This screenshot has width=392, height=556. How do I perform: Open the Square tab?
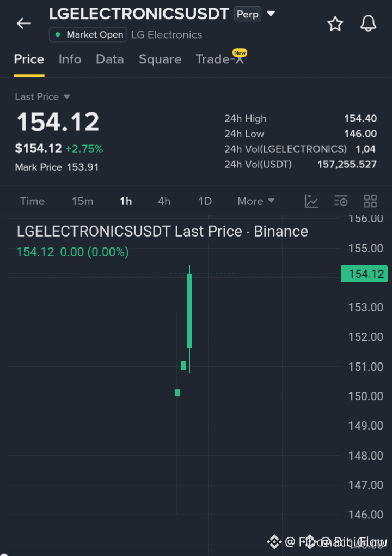pos(160,59)
